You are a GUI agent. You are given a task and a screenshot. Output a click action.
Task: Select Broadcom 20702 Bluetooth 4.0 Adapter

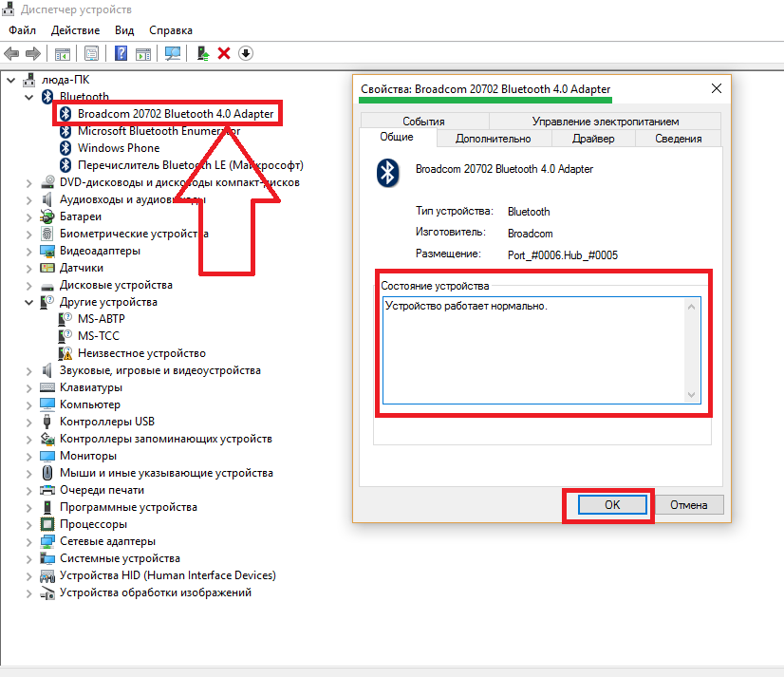coord(176,114)
